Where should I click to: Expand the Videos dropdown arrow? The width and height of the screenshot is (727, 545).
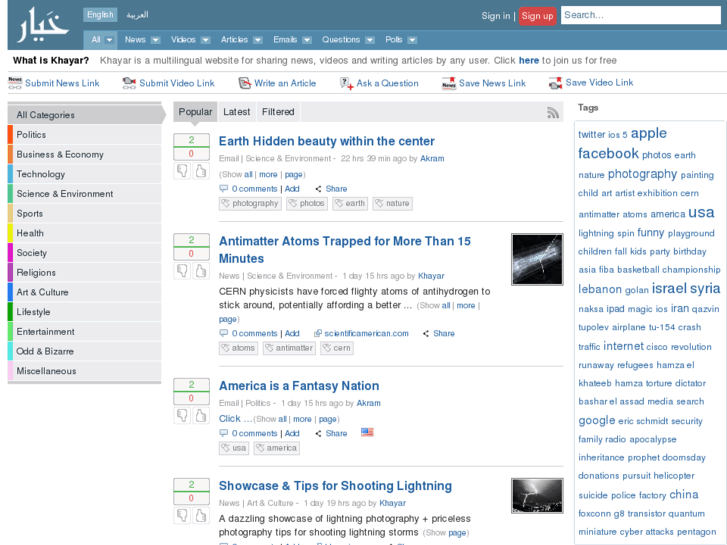click(205, 40)
